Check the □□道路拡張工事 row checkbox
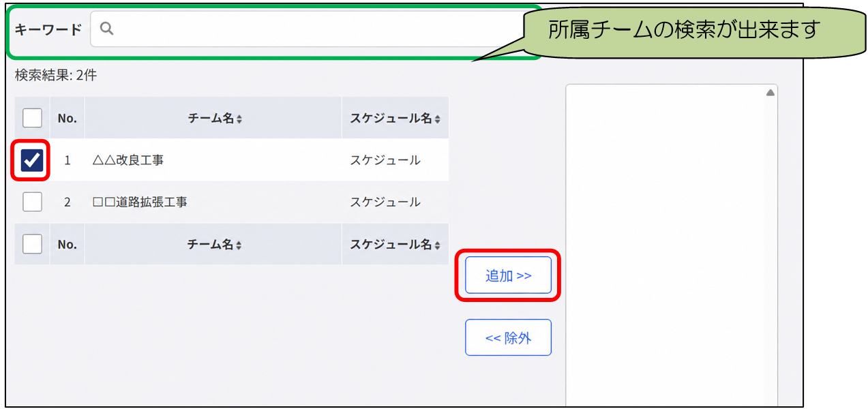This screenshot has height=409, width=868. (x=32, y=202)
